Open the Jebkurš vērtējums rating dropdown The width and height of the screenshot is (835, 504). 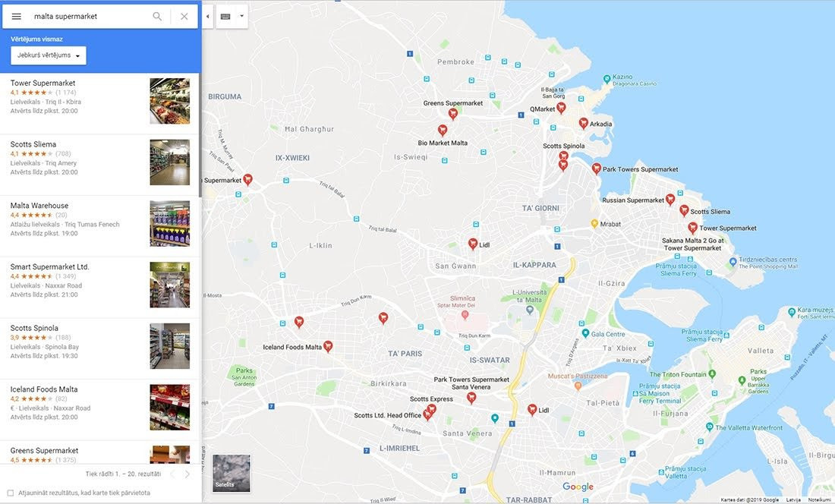[49, 55]
